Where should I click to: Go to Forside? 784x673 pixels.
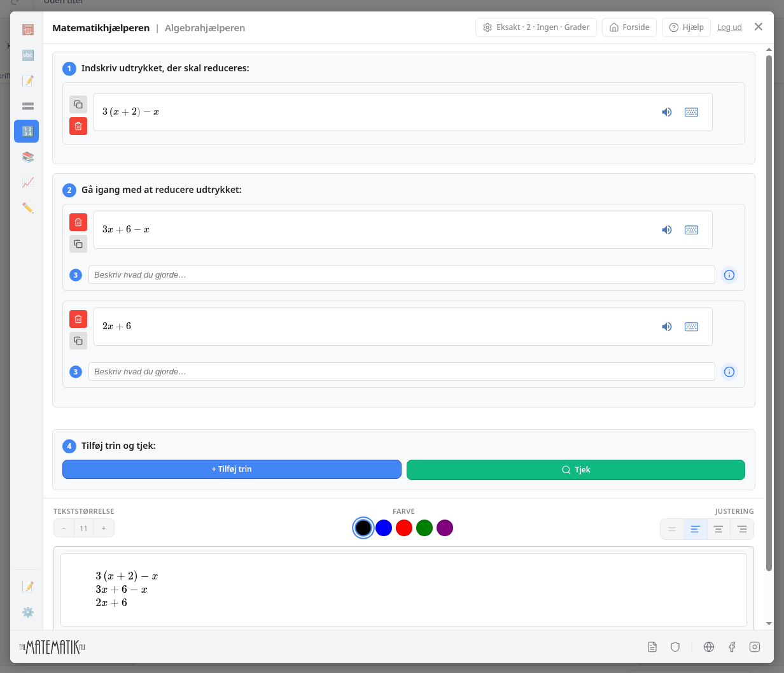pyautogui.click(x=629, y=27)
